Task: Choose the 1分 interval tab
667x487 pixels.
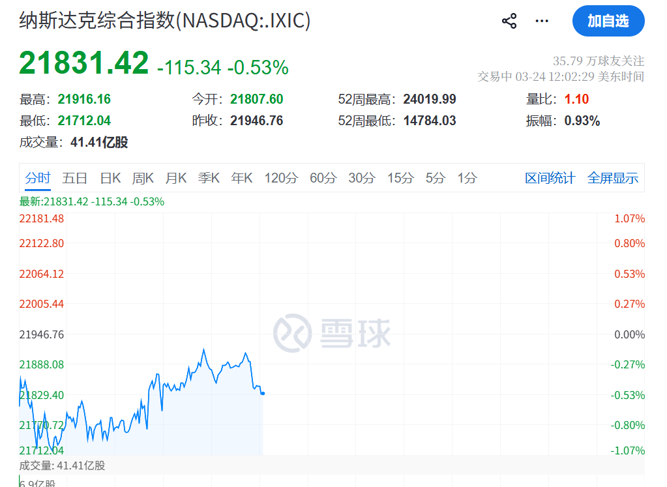Action: click(x=467, y=178)
